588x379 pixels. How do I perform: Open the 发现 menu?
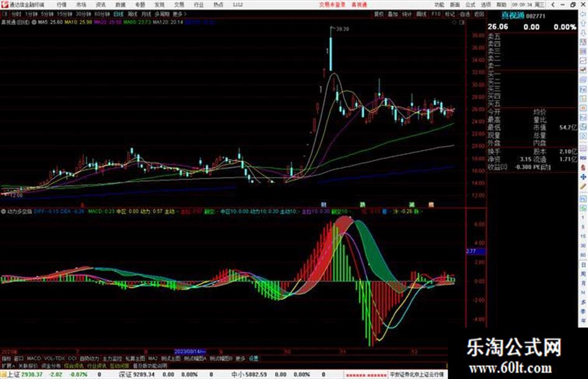click(159, 5)
